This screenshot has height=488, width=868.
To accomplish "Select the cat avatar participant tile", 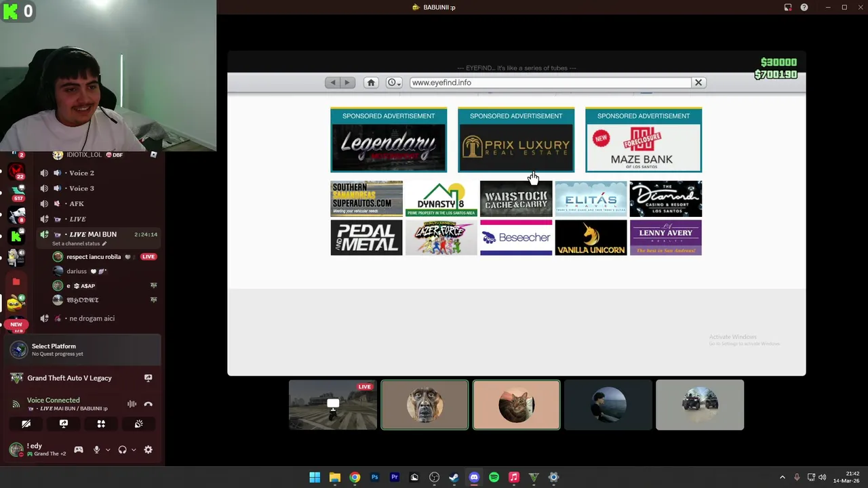I will 517,405.
